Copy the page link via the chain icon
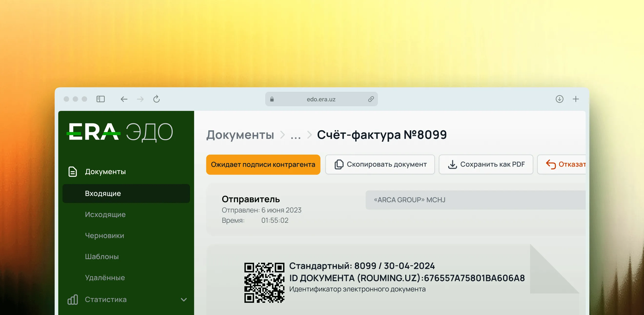The width and height of the screenshot is (644, 315). [371, 99]
